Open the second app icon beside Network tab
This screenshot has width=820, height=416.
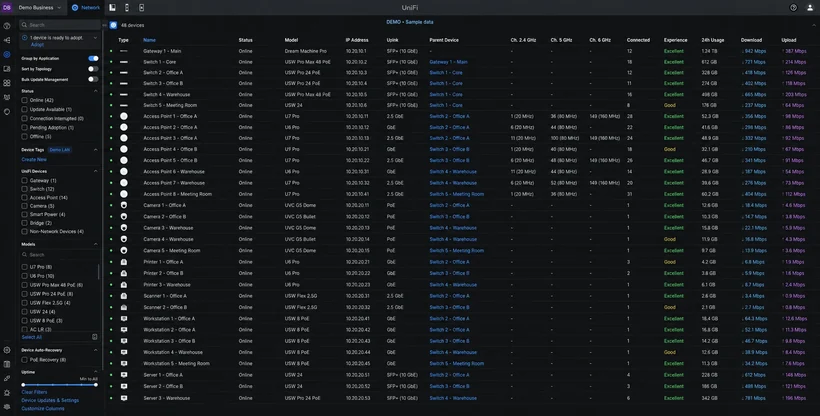pyautogui.click(x=127, y=7)
